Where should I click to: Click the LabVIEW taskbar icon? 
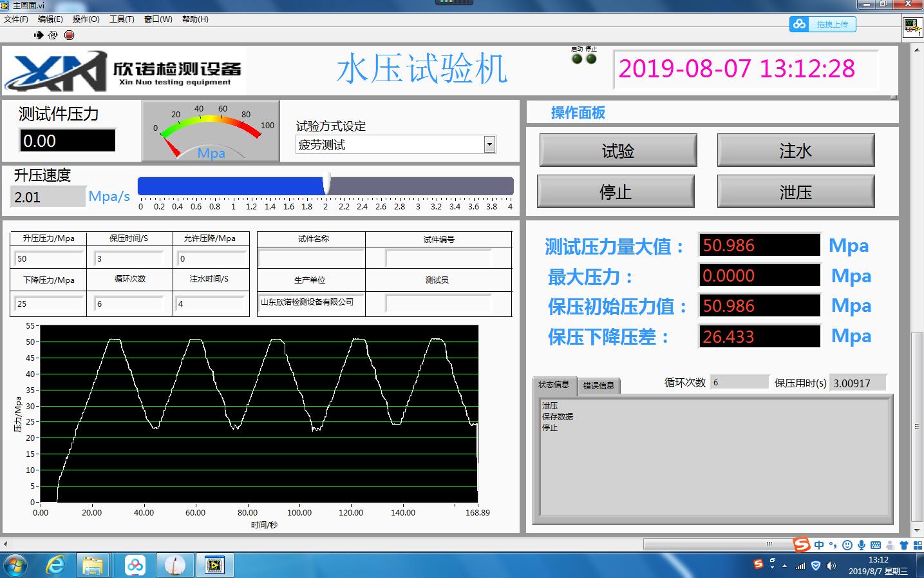point(214,565)
